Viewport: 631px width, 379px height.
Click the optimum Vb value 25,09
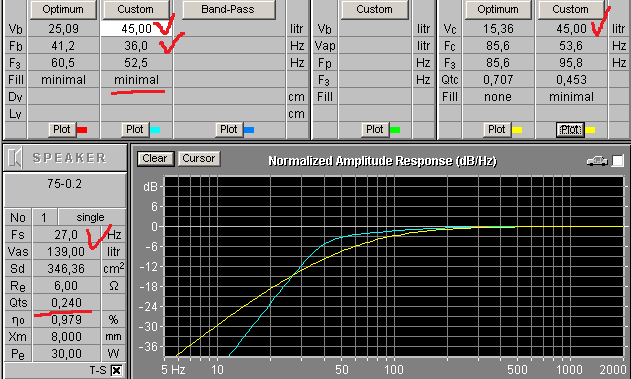pyautogui.click(x=63, y=29)
